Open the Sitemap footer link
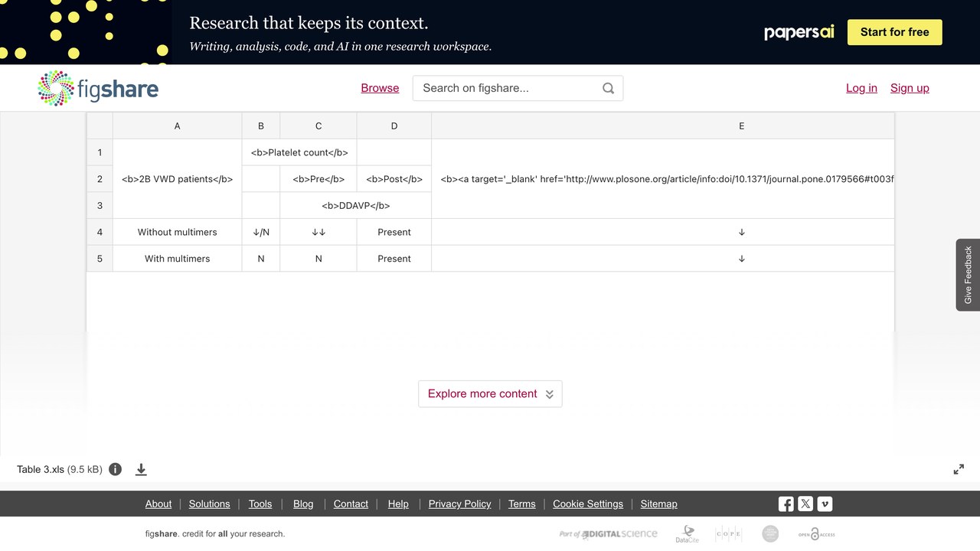This screenshot has height=551, width=980. (x=659, y=504)
